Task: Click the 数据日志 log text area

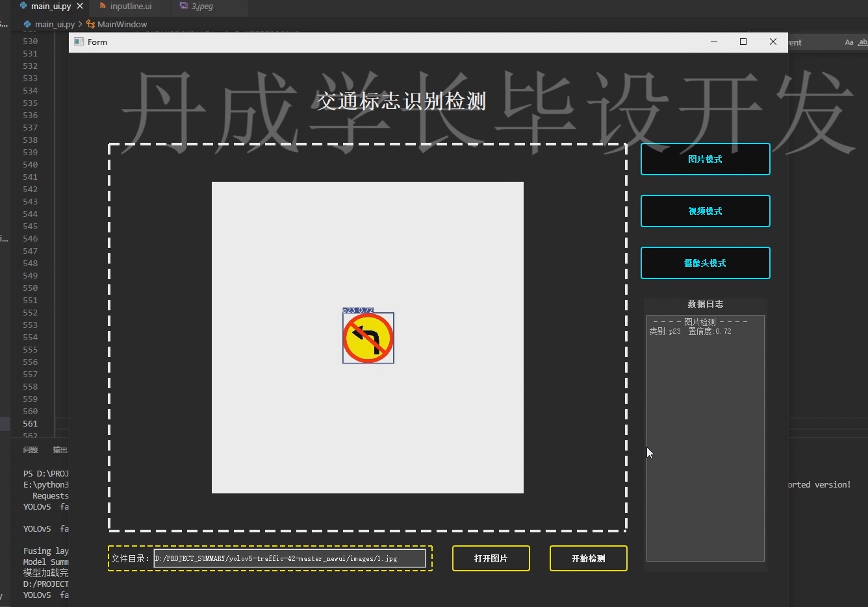Action: click(705, 438)
